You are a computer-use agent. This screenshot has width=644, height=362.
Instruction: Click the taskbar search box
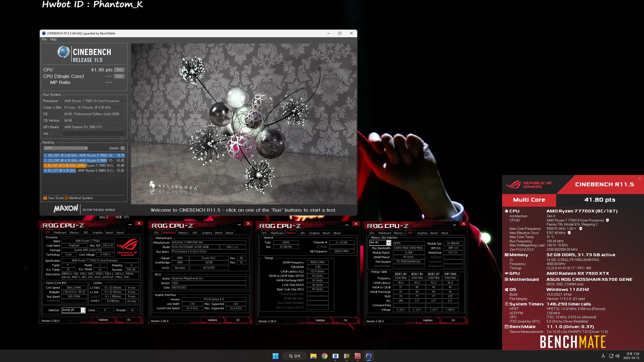(295, 356)
